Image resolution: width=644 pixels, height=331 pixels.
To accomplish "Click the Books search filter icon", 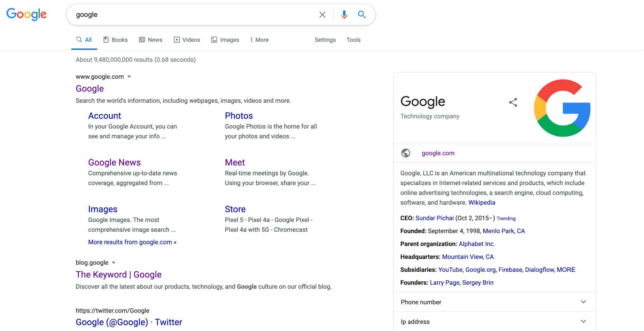I will (105, 39).
